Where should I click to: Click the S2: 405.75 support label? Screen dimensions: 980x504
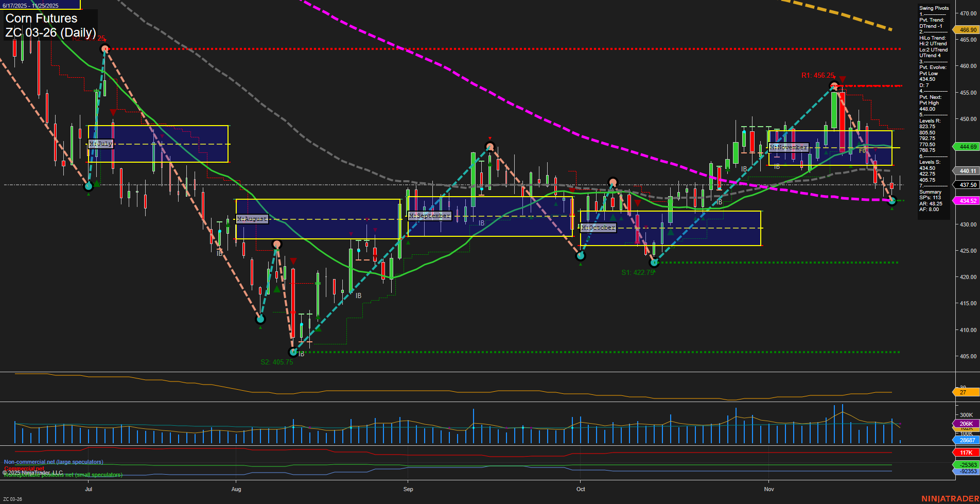click(x=277, y=362)
